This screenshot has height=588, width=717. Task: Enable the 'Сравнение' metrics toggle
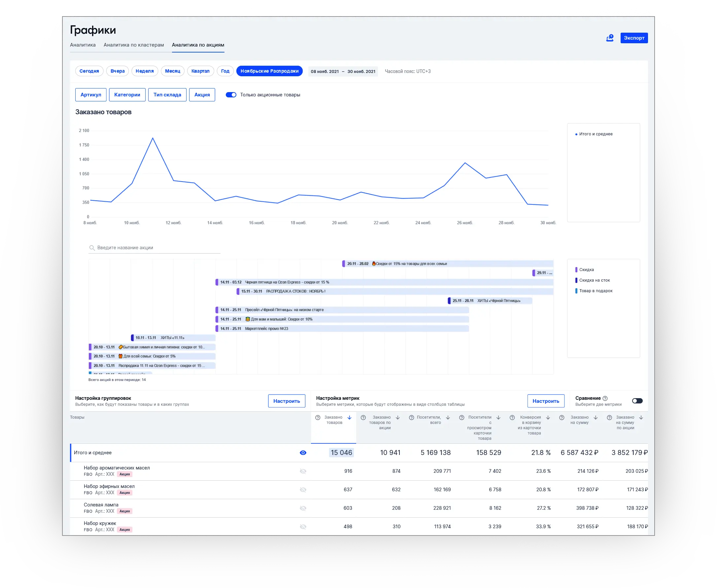[637, 401]
